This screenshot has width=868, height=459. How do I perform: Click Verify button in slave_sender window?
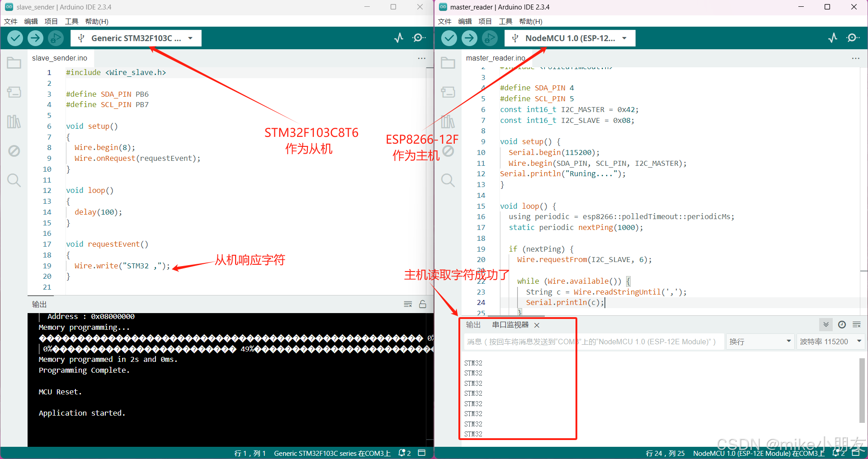(15, 38)
